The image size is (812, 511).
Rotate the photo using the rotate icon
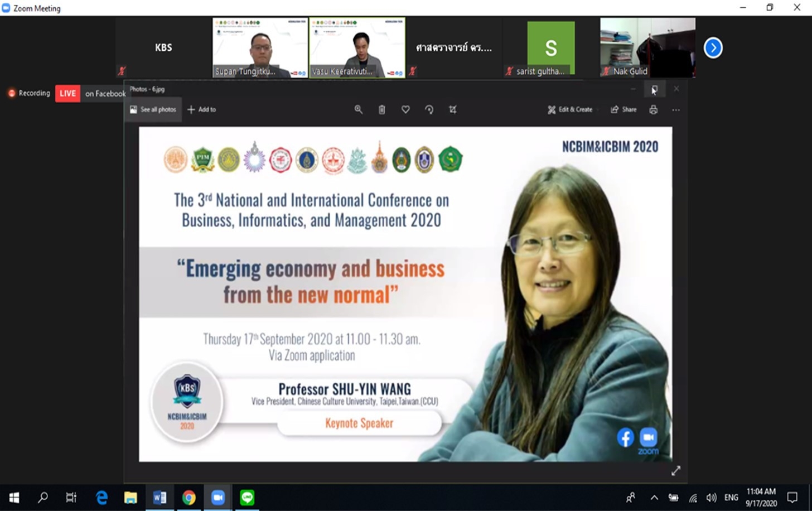point(429,110)
